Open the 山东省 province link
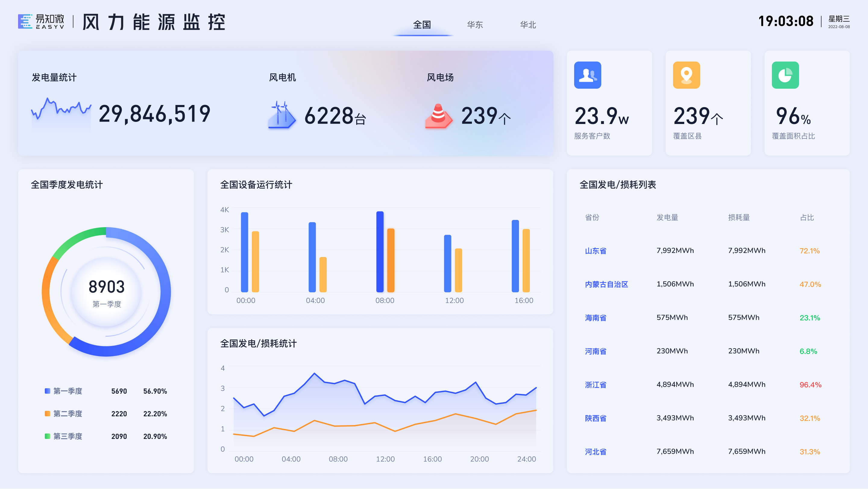Screen dimensions: 868x489 [x=596, y=251]
